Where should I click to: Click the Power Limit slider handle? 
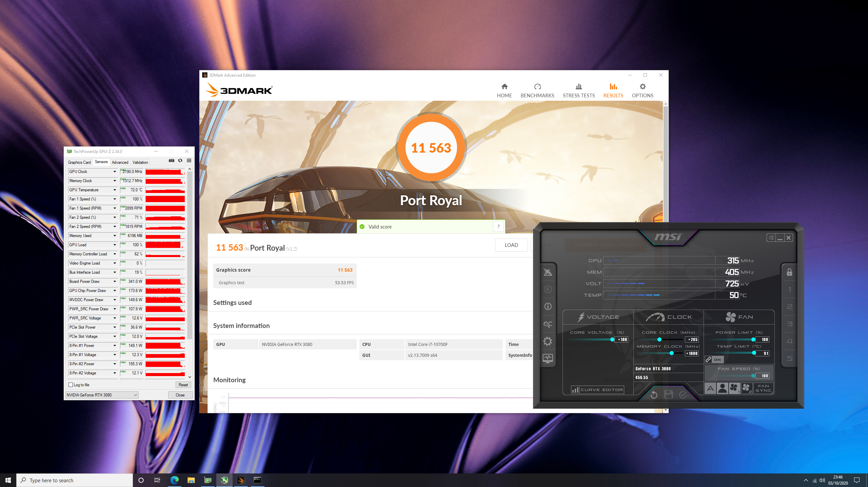(753, 339)
